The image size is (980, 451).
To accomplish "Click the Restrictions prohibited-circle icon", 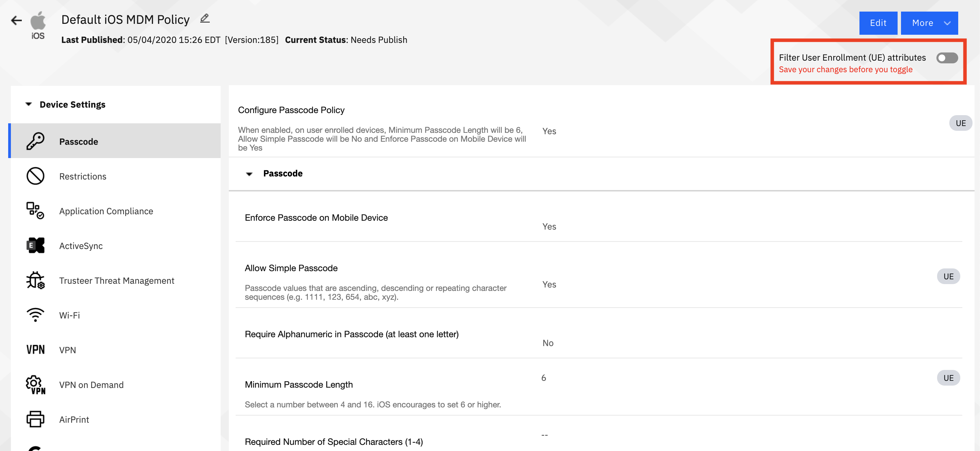I will coord(35,176).
